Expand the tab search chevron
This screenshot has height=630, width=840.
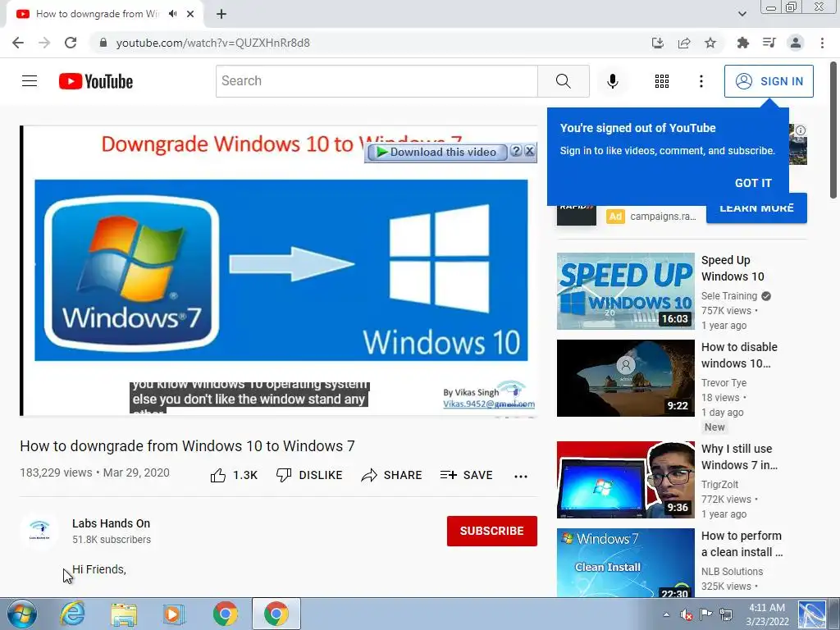742,14
